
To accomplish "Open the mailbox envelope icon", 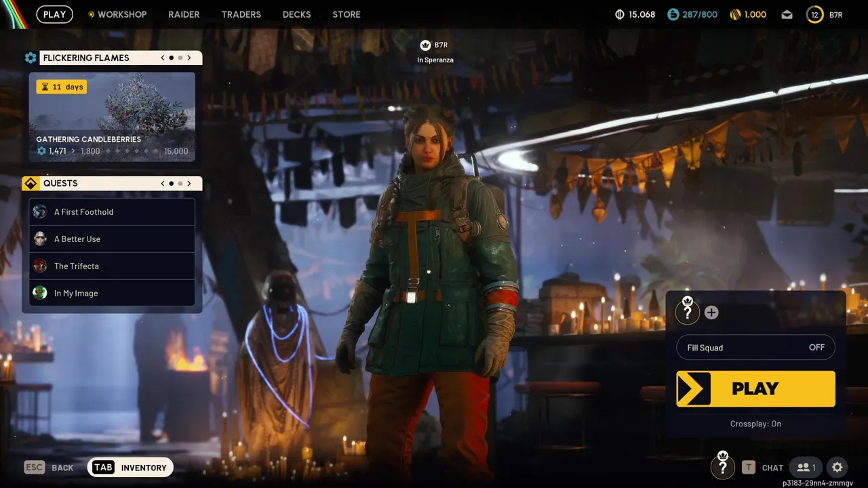I will tap(787, 14).
